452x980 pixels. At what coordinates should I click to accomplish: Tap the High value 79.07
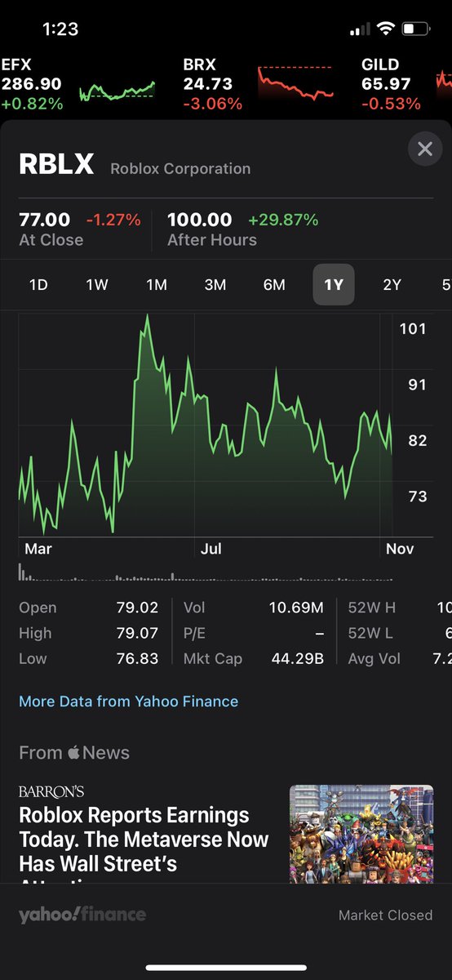[137, 633]
